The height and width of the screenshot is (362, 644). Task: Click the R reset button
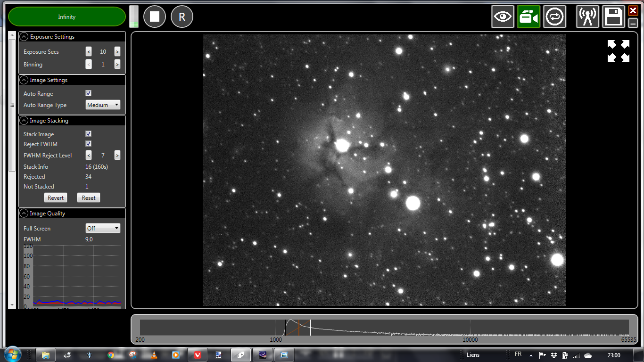click(x=182, y=16)
